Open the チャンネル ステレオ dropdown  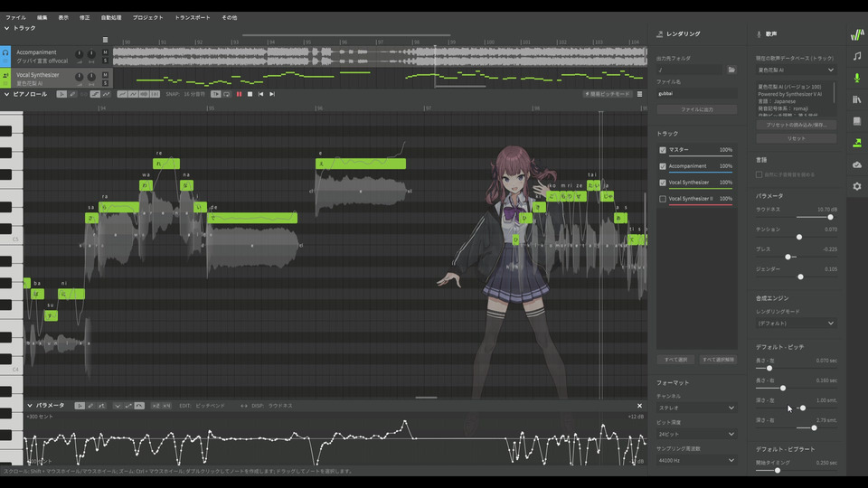(x=696, y=408)
